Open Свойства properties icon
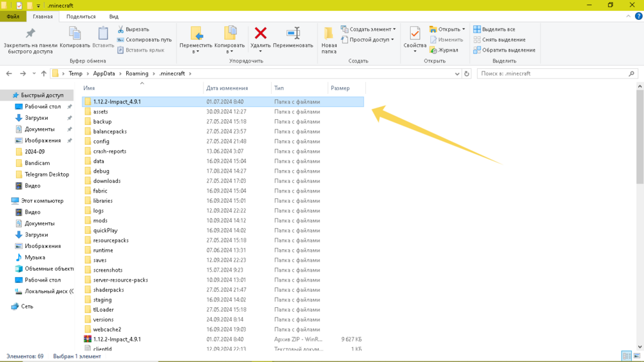 pos(415,33)
